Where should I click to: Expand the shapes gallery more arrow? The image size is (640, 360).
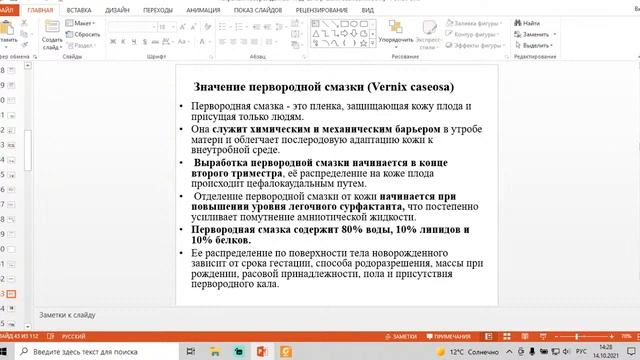pos(372,43)
